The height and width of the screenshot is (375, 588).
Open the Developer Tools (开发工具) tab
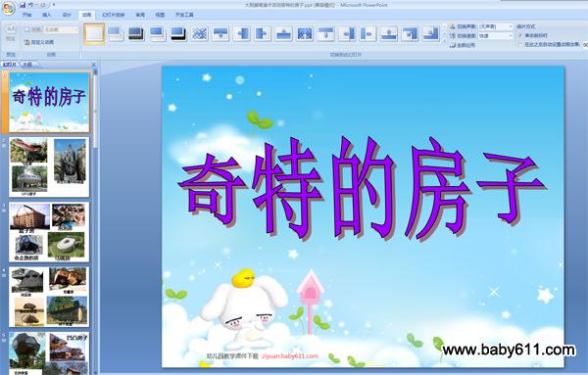184,15
